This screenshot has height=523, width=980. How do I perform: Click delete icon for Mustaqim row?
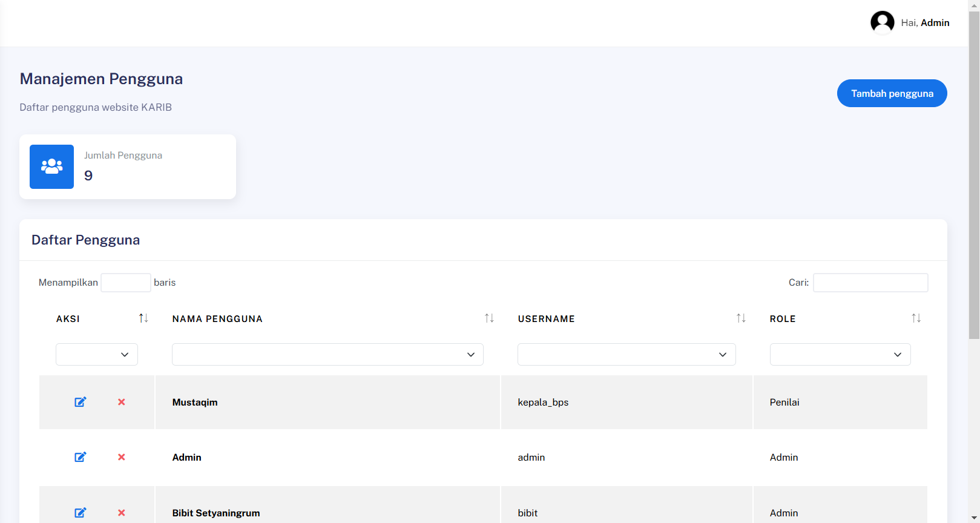click(122, 402)
